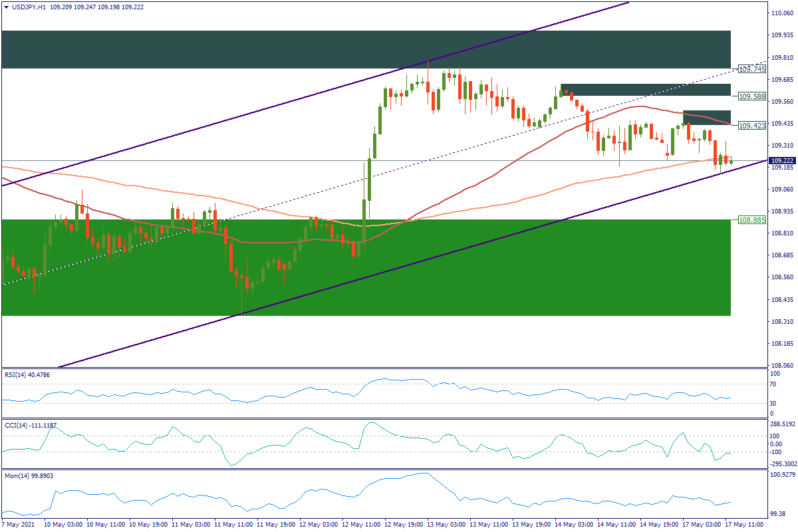This screenshot has width=798, height=532.
Task: Select the top dark resistance zone rectangle
Action: click(x=366, y=49)
